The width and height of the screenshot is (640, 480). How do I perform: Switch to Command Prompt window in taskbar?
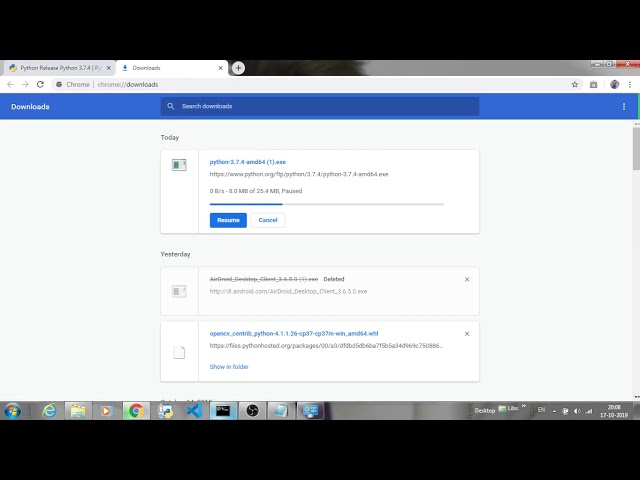click(223, 411)
